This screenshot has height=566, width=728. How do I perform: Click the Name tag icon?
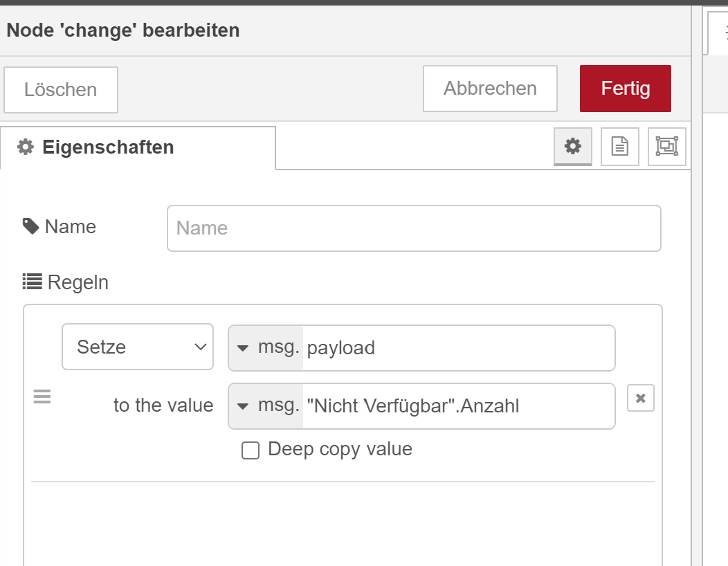[x=30, y=226]
